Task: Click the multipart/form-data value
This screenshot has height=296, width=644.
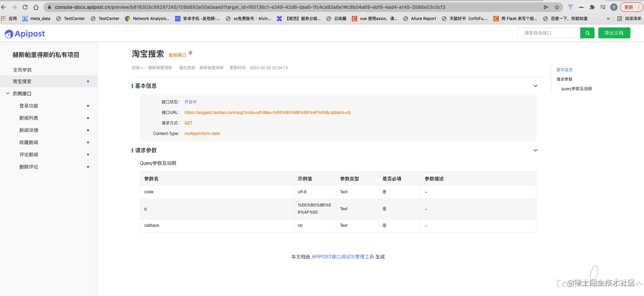Action: 202,133
